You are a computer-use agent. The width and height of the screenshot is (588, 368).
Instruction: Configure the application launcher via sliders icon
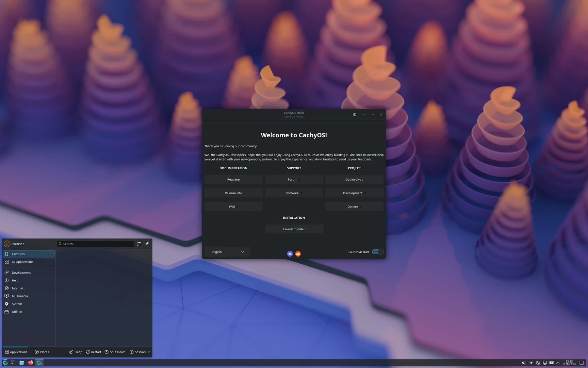click(139, 244)
